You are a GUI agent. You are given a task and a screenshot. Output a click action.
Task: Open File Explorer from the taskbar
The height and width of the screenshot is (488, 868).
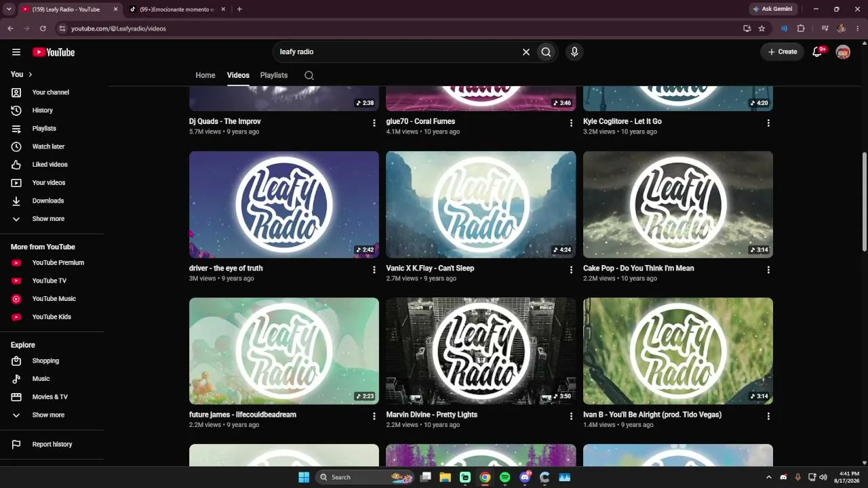point(446,477)
